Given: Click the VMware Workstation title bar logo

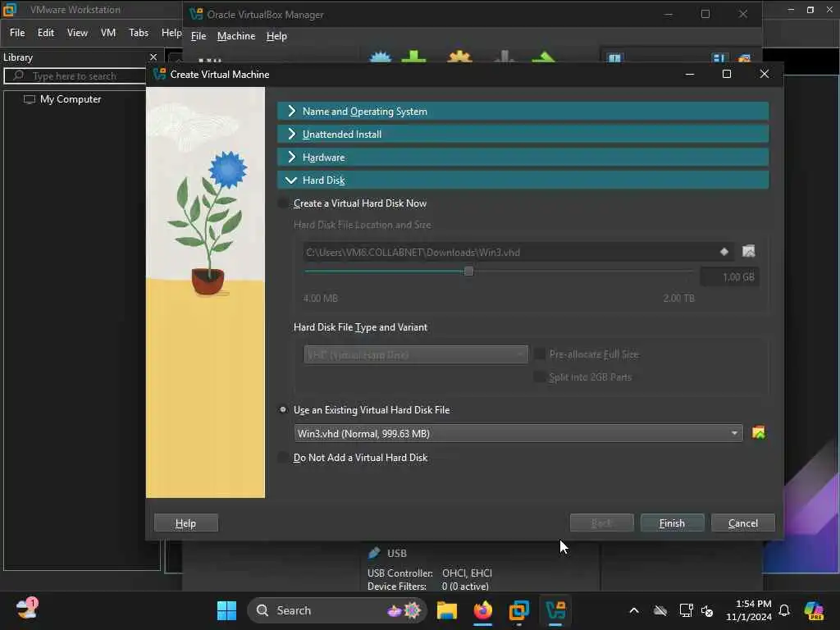Looking at the screenshot, I should (x=10, y=9).
